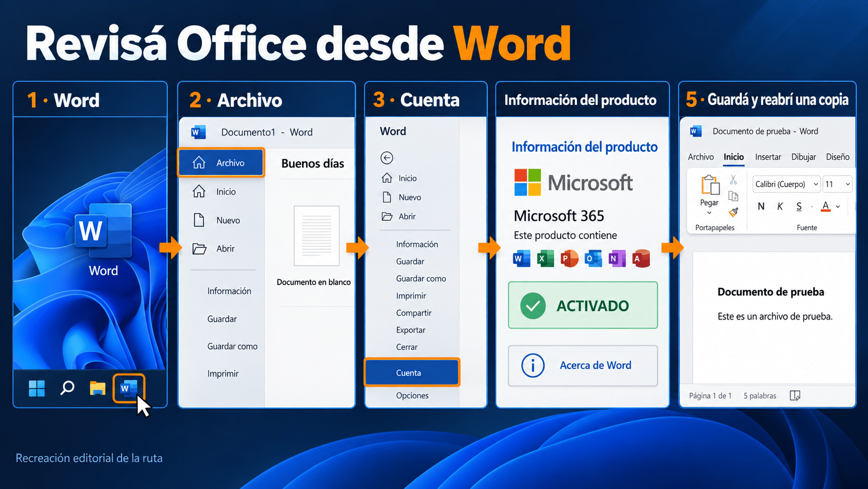Expand the underline style dropdown arrow

coord(812,207)
